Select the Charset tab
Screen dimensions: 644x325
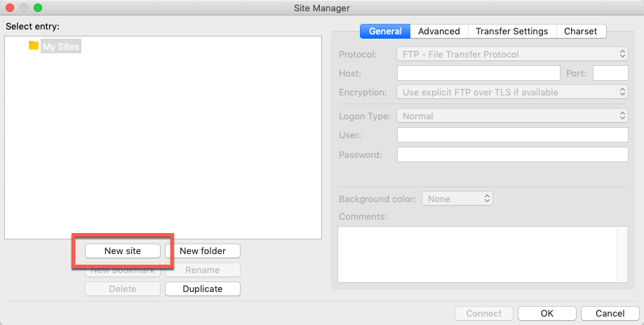[581, 31]
